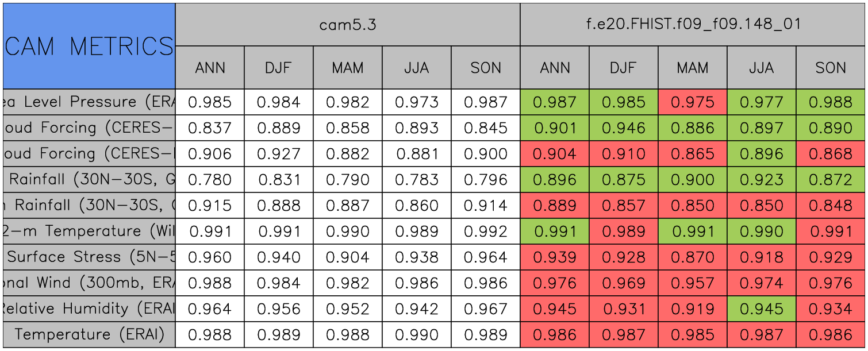
Task: Select the 2-m Temperature row label
Action: tap(89, 232)
